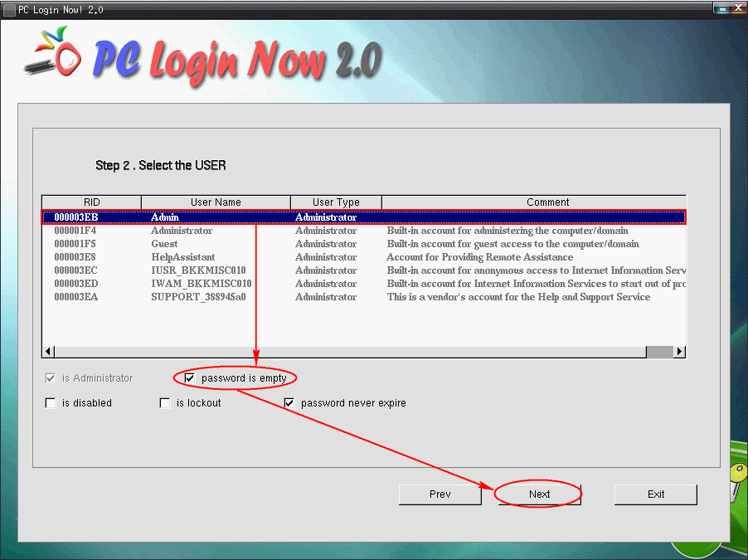Click RID cell 000003EA
748x560 pixels.
click(x=75, y=297)
